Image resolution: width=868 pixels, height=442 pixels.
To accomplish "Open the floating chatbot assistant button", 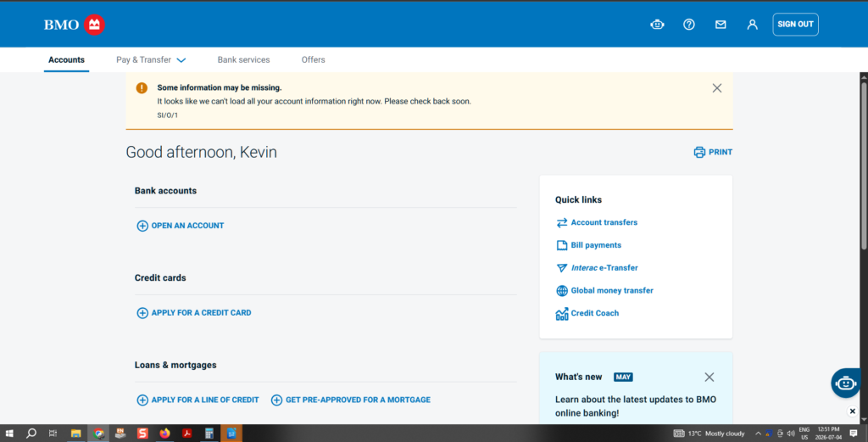I will point(845,383).
